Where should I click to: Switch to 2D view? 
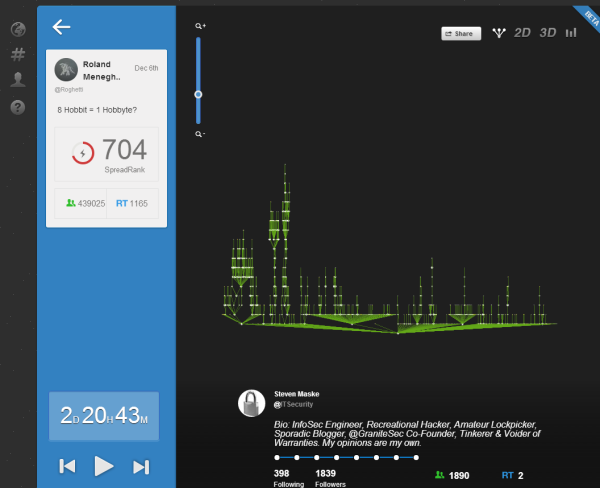click(522, 33)
